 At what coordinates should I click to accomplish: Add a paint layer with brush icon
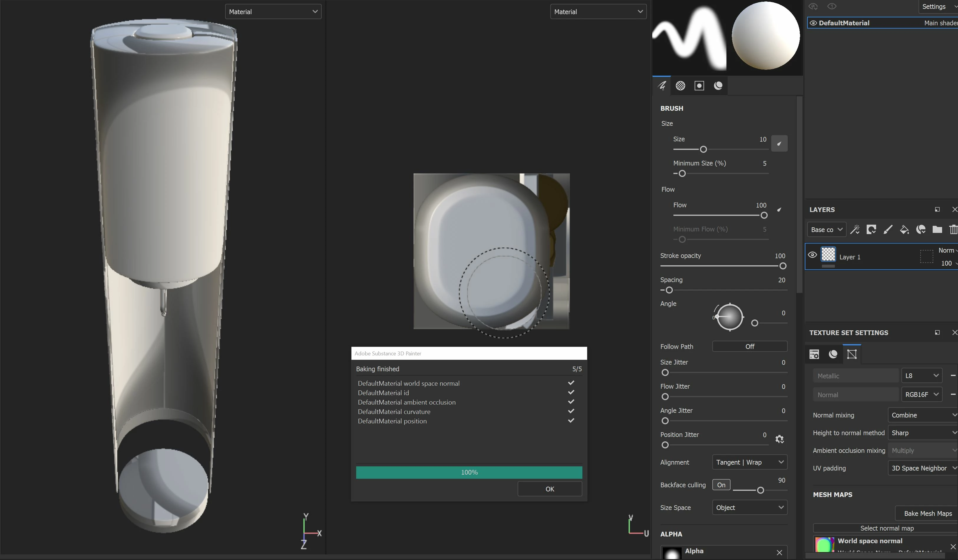[888, 229]
